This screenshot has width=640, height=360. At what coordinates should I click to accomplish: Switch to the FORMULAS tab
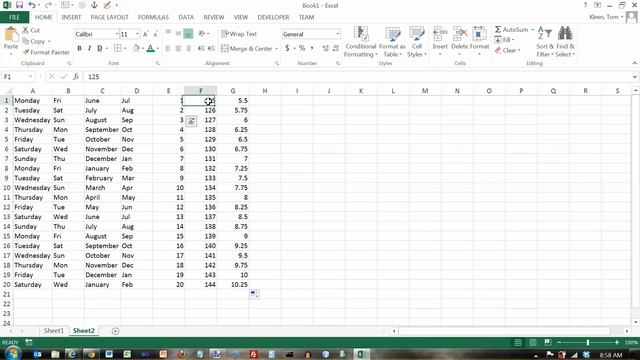[x=153, y=17]
